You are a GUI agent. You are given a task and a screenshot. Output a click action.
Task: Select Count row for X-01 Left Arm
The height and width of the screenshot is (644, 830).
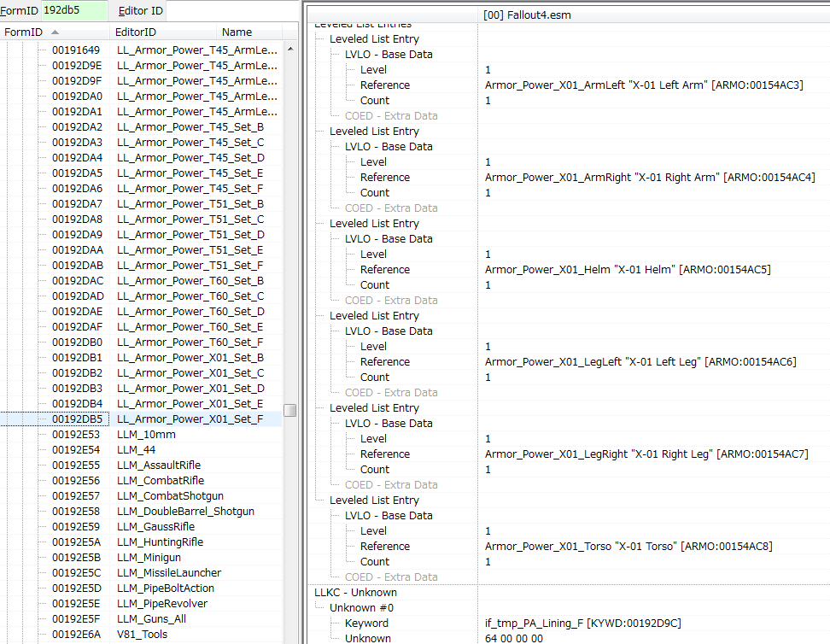(375, 100)
